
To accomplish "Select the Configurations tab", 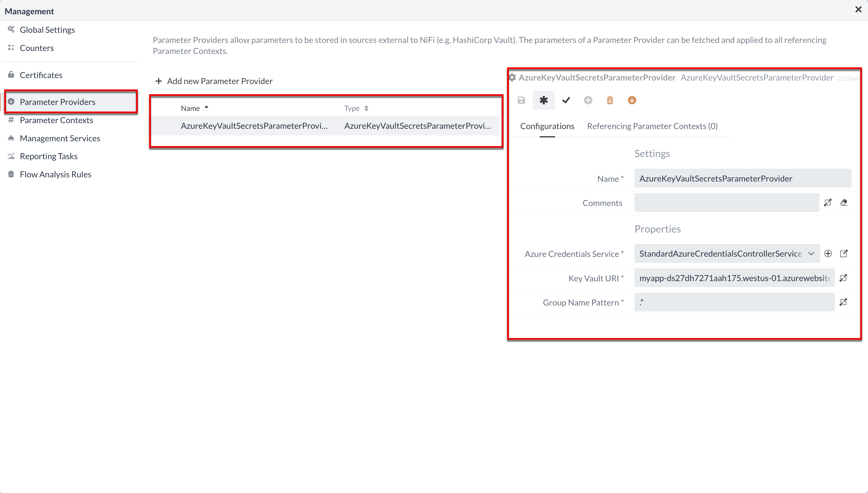I will click(x=547, y=125).
